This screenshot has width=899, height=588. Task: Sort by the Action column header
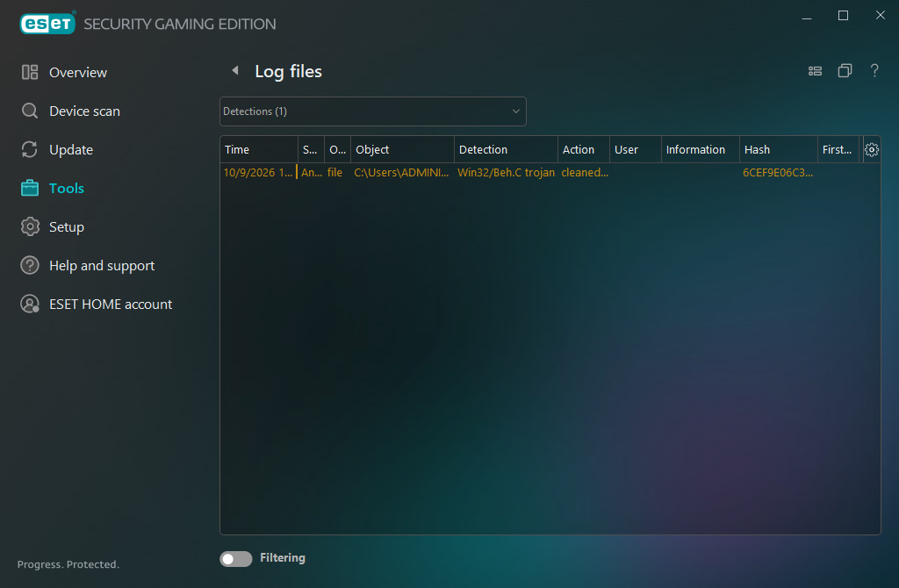click(584, 149)
